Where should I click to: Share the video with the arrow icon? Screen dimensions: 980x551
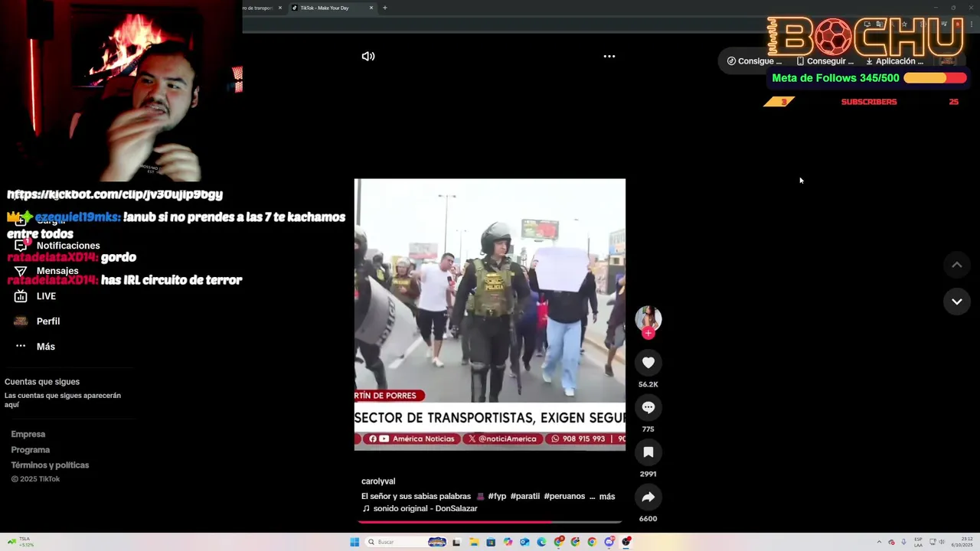648,497
